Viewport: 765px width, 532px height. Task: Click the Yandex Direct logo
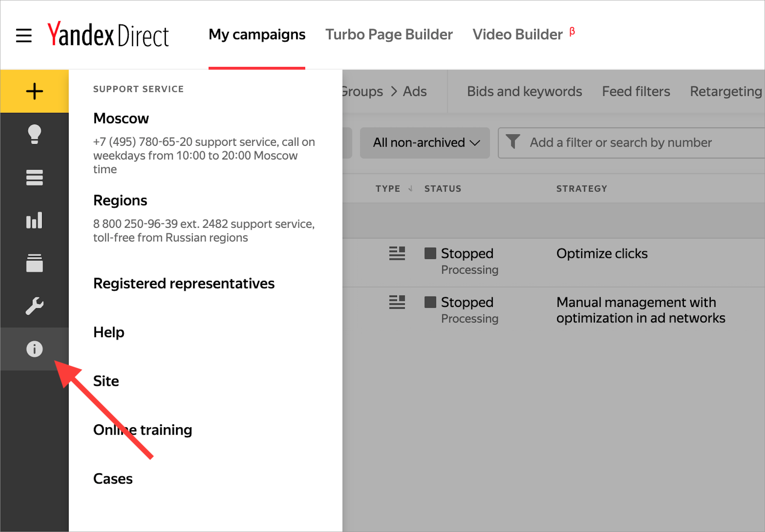tap(108, 35)
